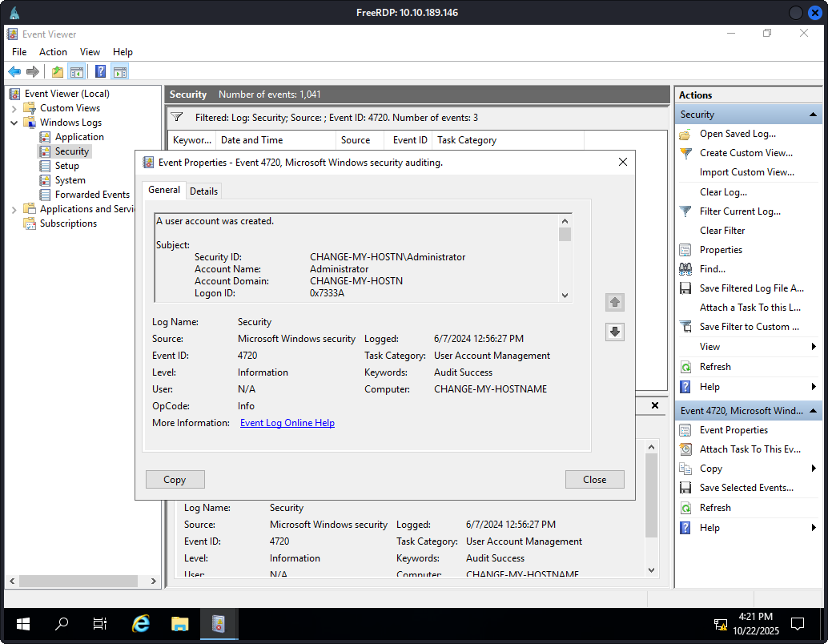Click the Back arrow toolbar icon

pos(14,71)
